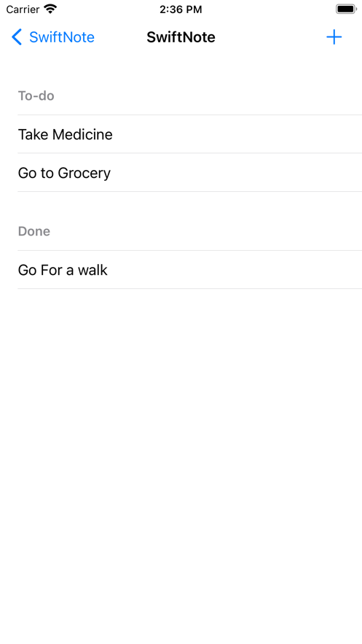Tap the Done section header

tap(34, 231)
